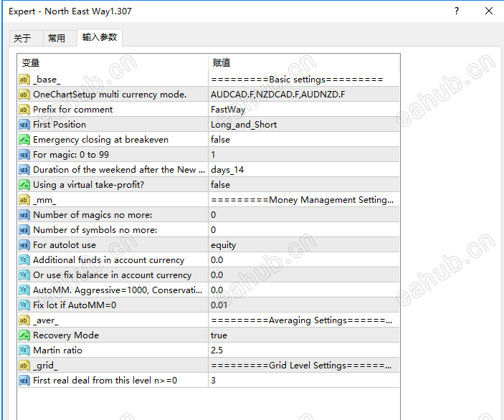This screenshot has width=504, height=420.
Task: Click the boolean icon for Recovery Mode
Action: (x=24, y=335)
